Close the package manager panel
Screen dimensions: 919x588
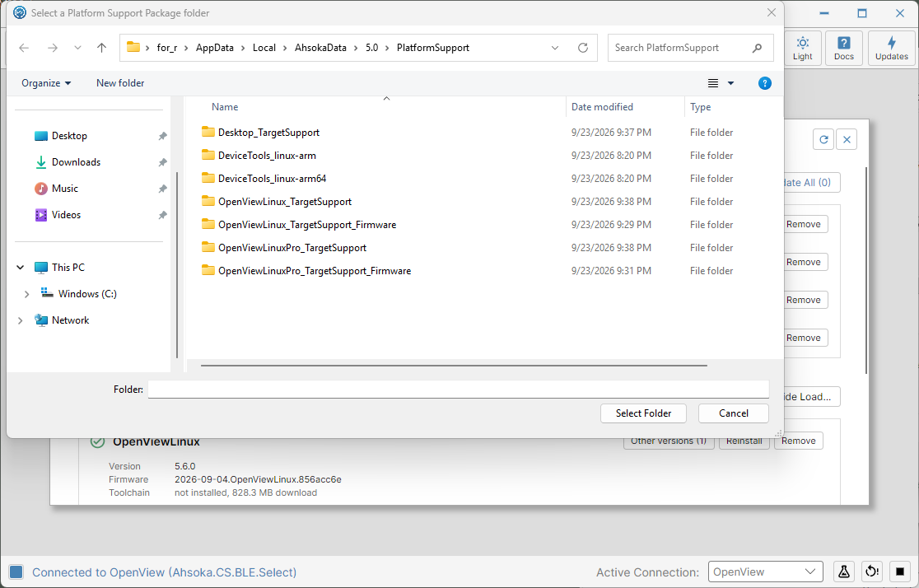coord(847,139)
